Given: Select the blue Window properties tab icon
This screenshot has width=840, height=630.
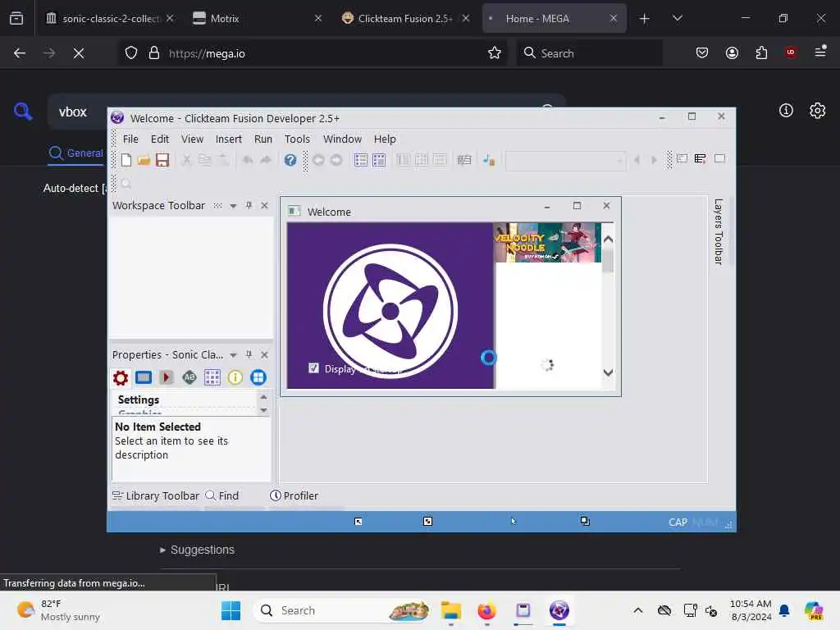Looking at the screenshot, I should 143,377.
